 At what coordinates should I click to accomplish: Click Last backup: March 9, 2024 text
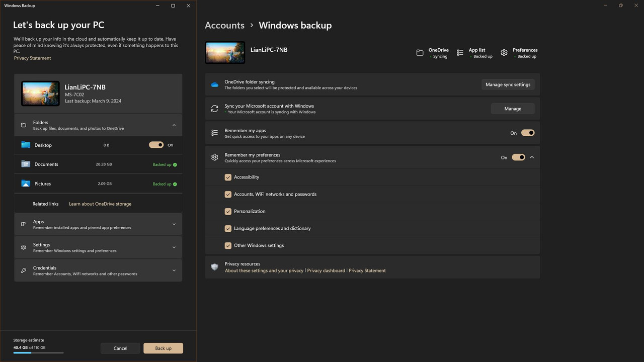(93, 101)
